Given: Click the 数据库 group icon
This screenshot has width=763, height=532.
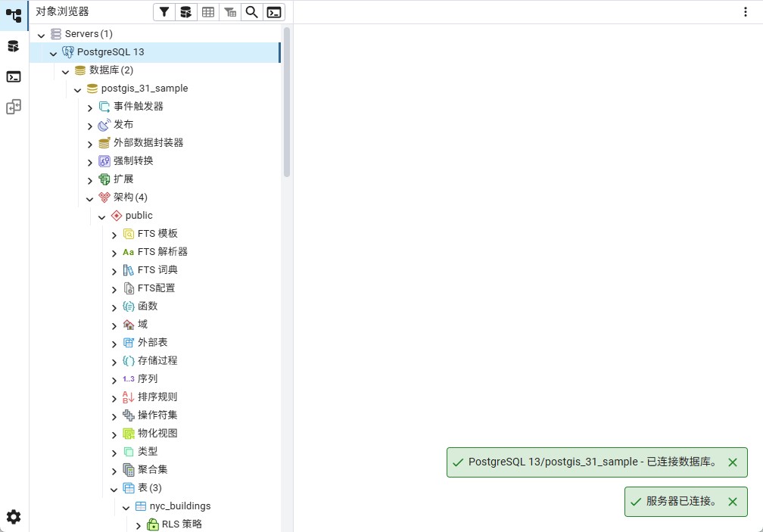Looking at the screenshot, I should pyautogui.click(x=80, y=70).
